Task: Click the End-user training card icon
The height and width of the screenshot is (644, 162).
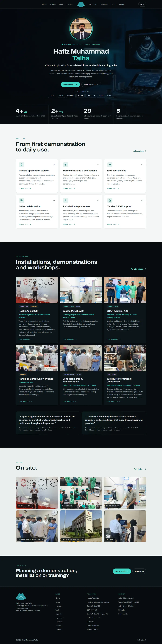Action: tap(110, 164)
